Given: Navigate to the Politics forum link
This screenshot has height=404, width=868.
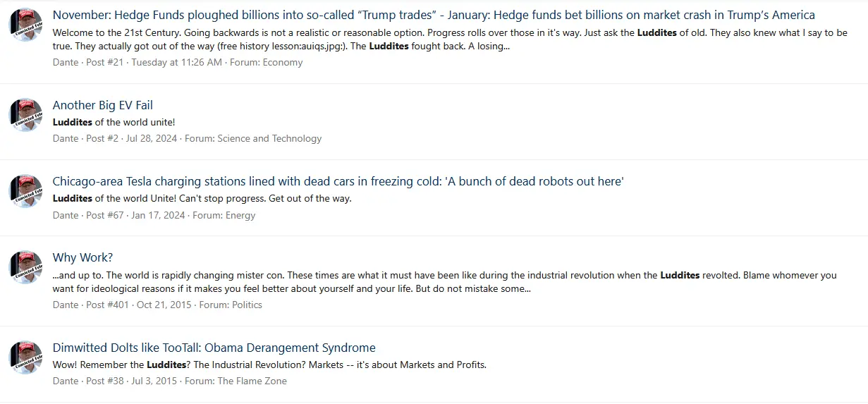Looking at the screenshot, I should tap(247, 305).
